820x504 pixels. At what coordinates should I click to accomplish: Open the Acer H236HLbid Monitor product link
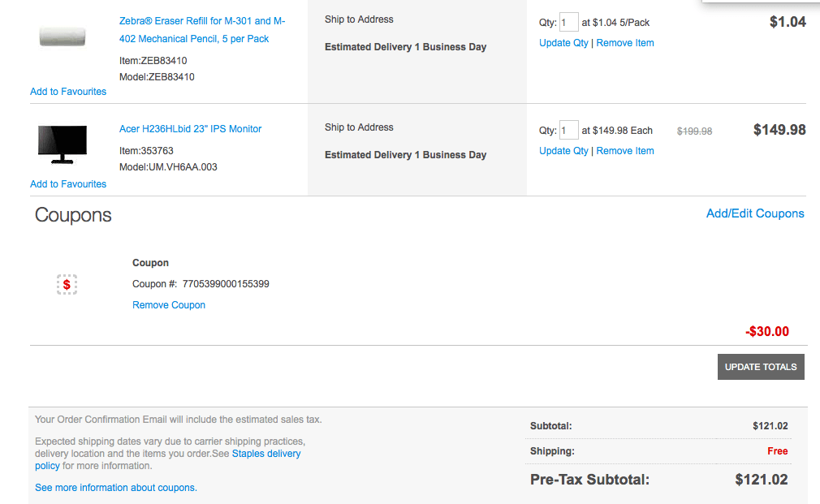[190, 129]
